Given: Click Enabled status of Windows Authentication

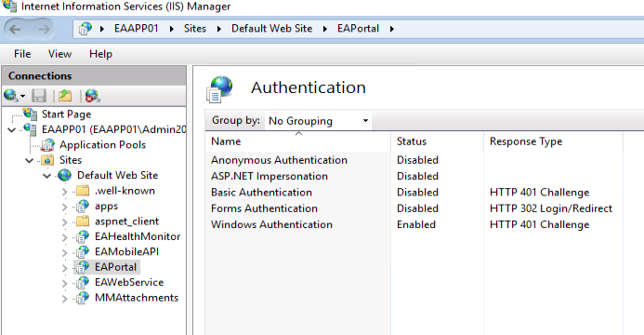Looking at the screenshot, I should pyautogui.click(x=416, y=224).
